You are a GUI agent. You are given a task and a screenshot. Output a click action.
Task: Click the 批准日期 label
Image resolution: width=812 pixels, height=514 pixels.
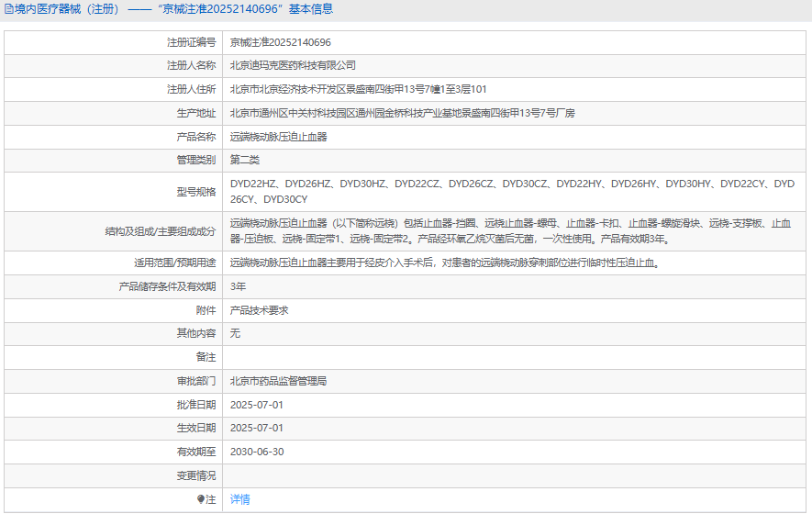(x=196, y=405)
